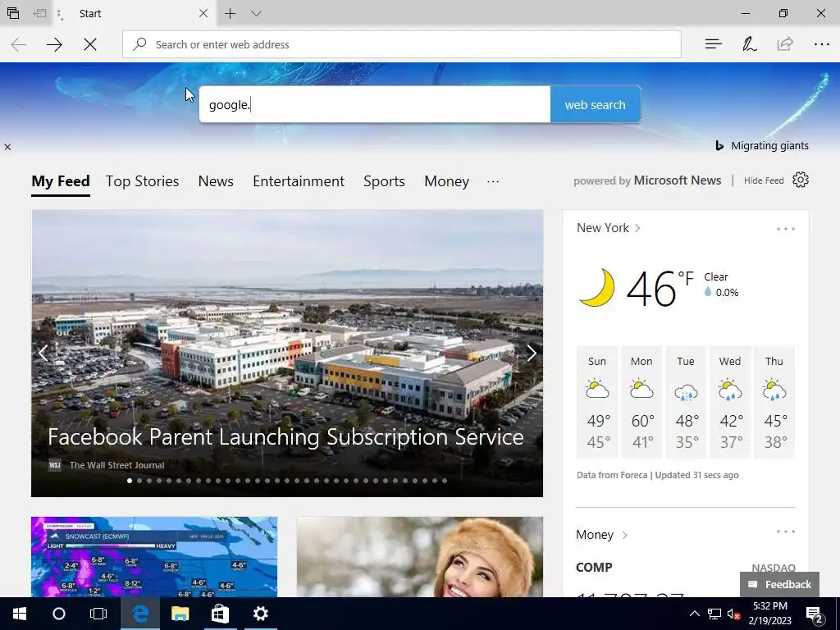Open the tabs you've set aside
The image size is (840, 630).
pos(13,13)
